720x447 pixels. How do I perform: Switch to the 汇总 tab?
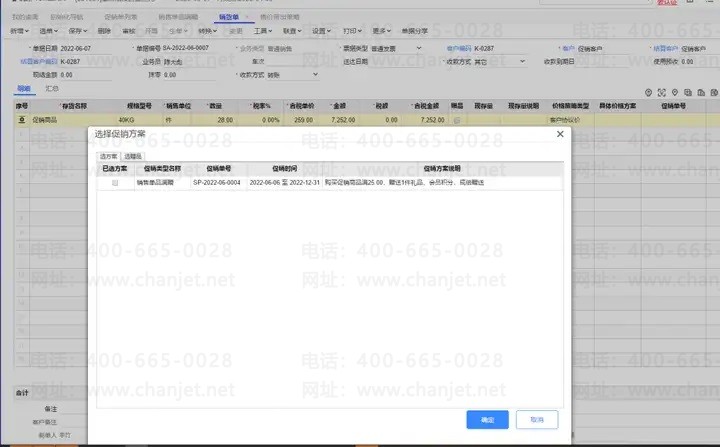click(52, 89)
